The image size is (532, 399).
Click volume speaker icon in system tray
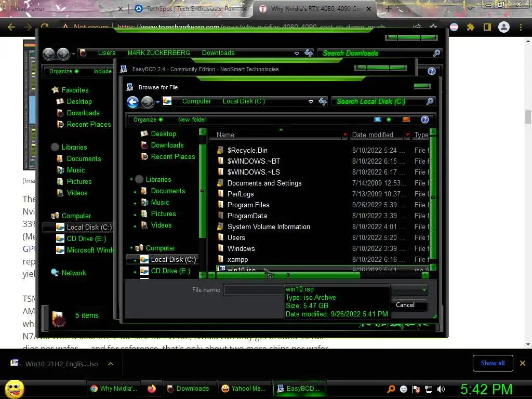(x=441, y=389)
